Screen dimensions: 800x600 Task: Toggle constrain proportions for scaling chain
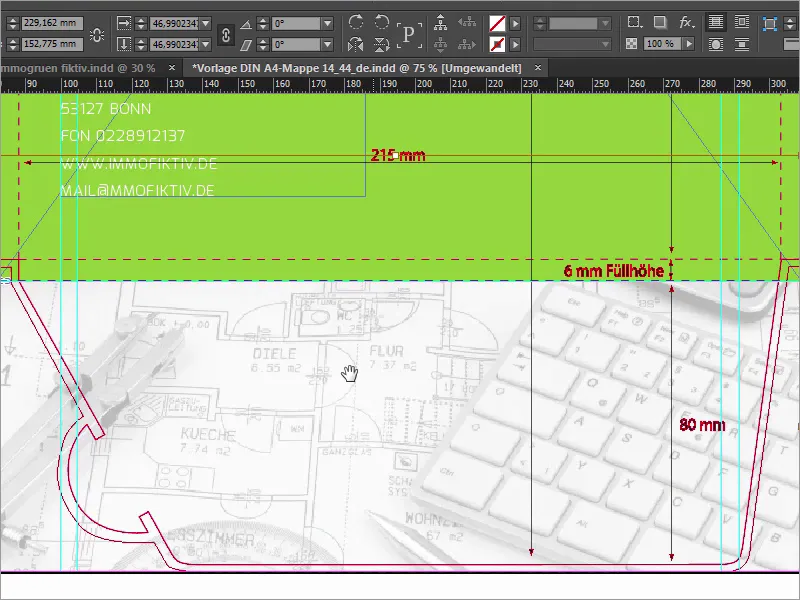click(226, 35)
